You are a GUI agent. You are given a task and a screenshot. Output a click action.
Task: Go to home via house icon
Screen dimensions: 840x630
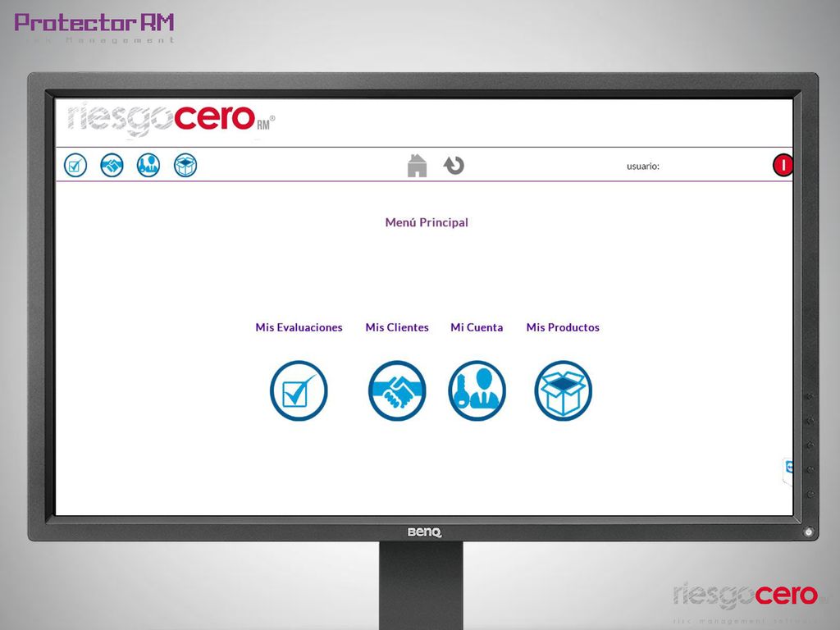pos(418,166)
